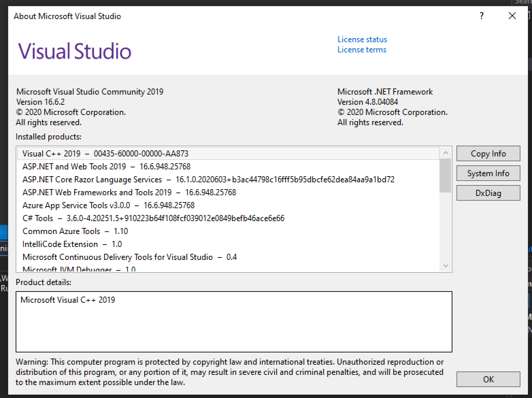
Task: Open help using the question mark icon
Action: (x=481, y=16)
